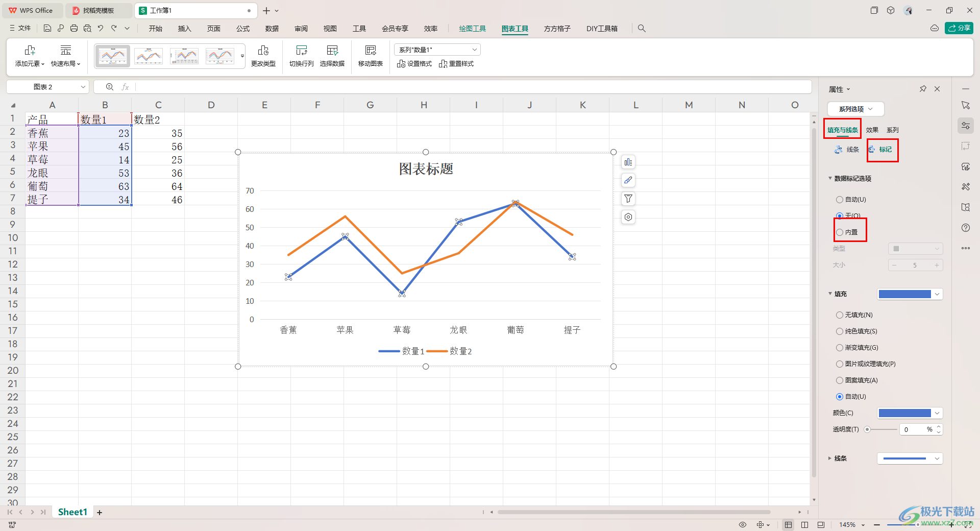Switch to Drawing Tools (绘图工具) tab
The height and width of the screenshot is (531, 980).
coord(472,29)
